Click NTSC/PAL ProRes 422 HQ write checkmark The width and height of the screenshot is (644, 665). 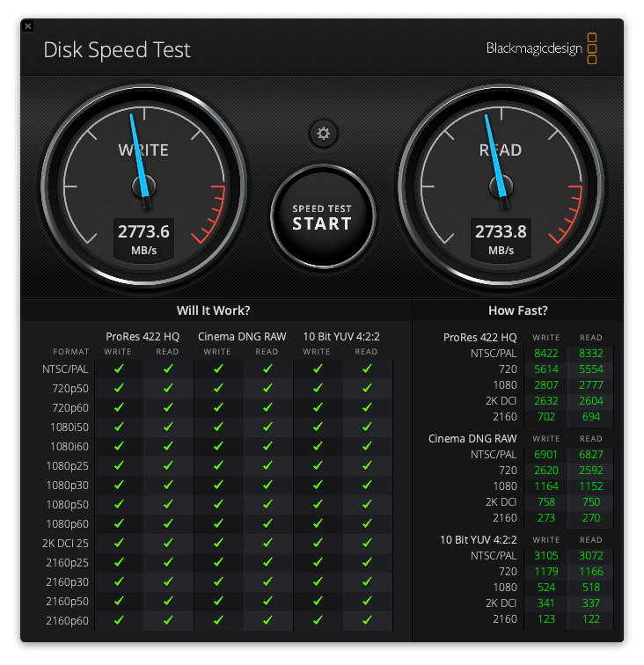click(x=119, y=369)
